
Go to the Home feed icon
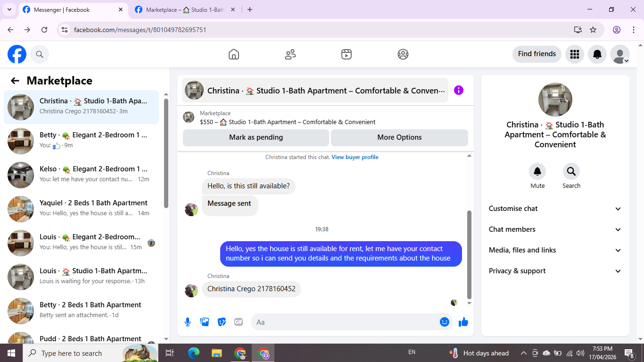[234, 54]
